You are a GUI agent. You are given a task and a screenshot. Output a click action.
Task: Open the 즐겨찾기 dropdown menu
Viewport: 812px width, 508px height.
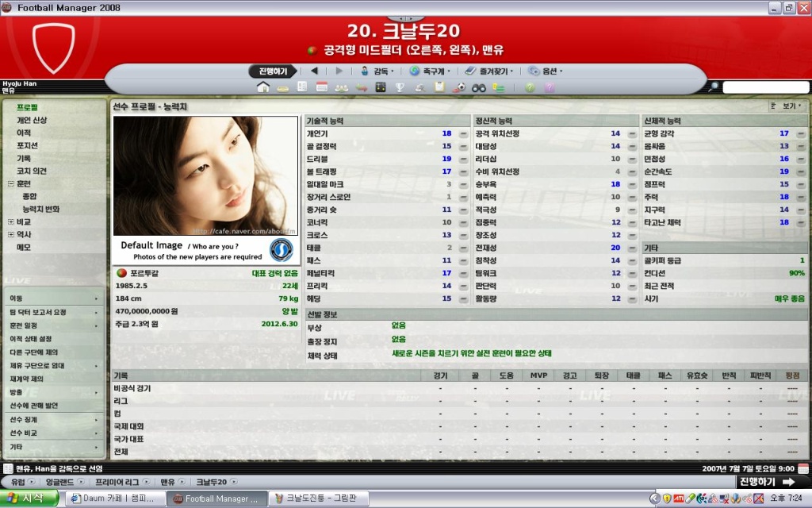[488, 71]
